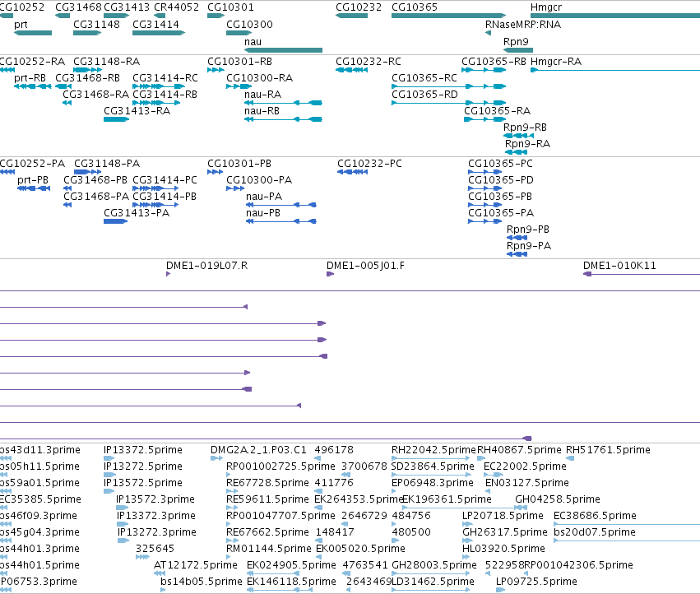
Task: Select the CR44052 gene label
Action: point(176,7)
